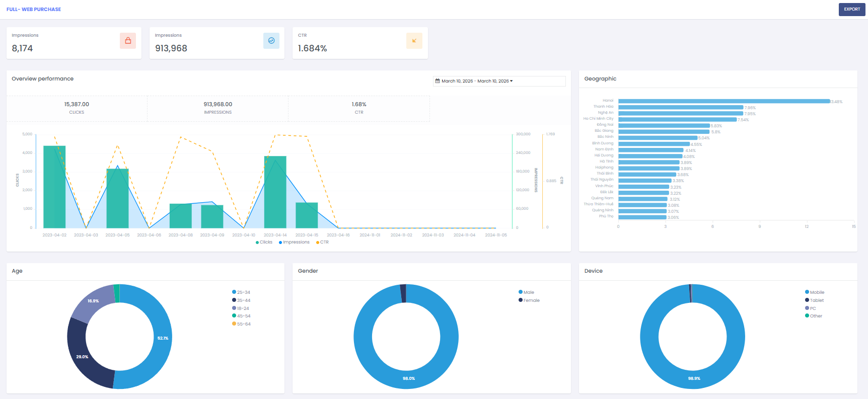Image resolution: width=868 pixels, height=399 pixels.
Task: Select the Hanoi bar in Geographic chart
Action: pyautogui.click(x=724, y=101)
